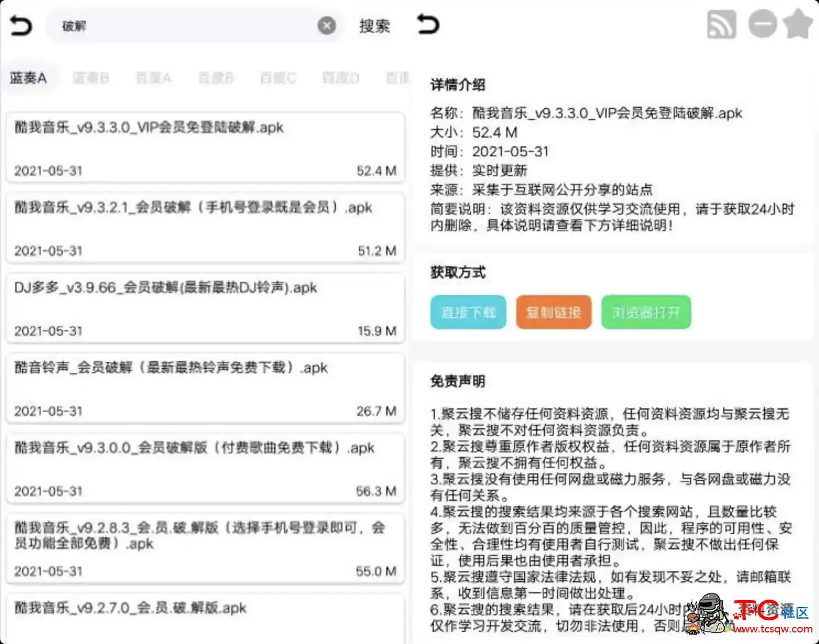This screenshot has height=644, width=819.
Task: Tap the 提供: 实时更新 detail line
Action: pyautogui.click(x=479, y=171)
